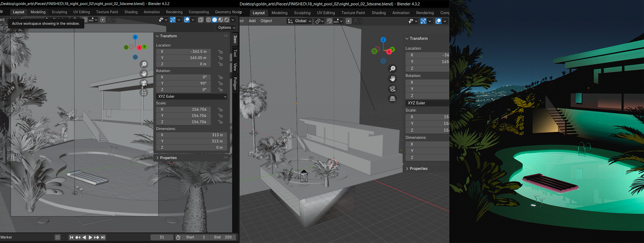Image resolution: width=644 pixels, height=243 pixels.
Task: Click the current frame field showing 31
Action: tap(162, 237)
